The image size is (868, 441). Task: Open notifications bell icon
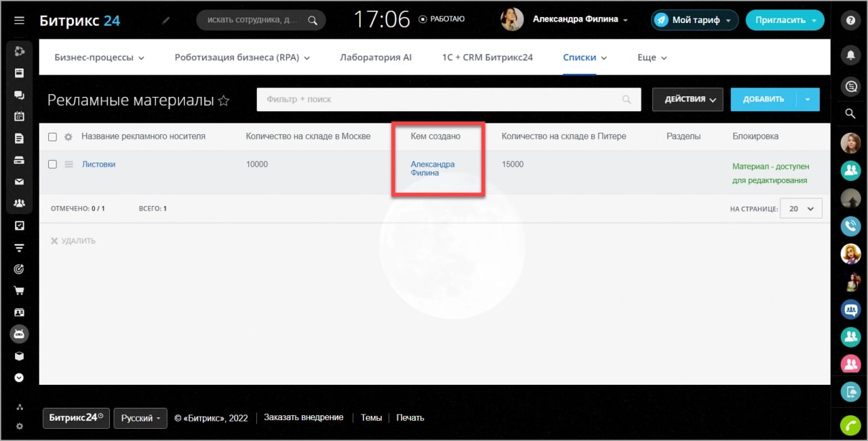coord(850,56)
